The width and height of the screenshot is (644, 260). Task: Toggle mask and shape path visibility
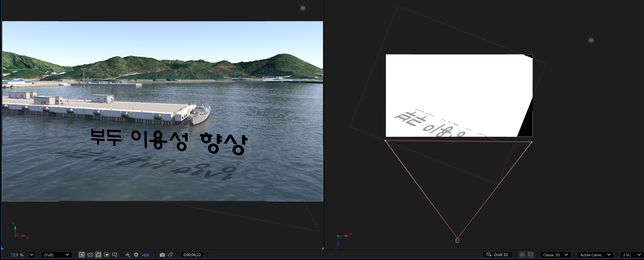point(98,255)
